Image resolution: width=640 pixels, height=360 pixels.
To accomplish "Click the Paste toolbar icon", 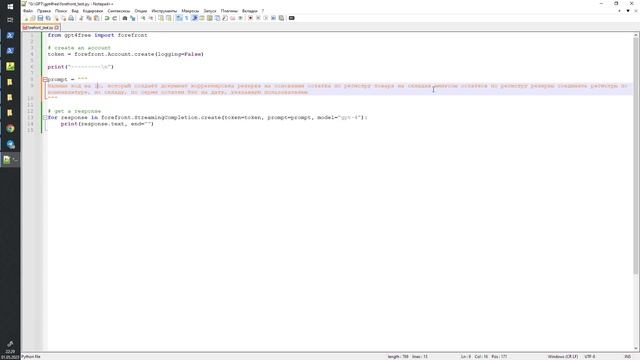I will pyautogui.click(x=96, y=18).
